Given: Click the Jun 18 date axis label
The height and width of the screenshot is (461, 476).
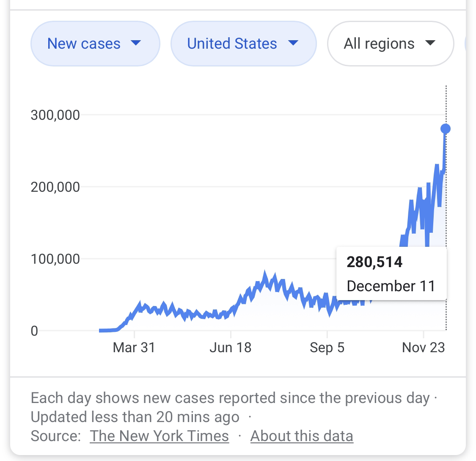Looking at the screenshot, I should click(x=231, y=348).
